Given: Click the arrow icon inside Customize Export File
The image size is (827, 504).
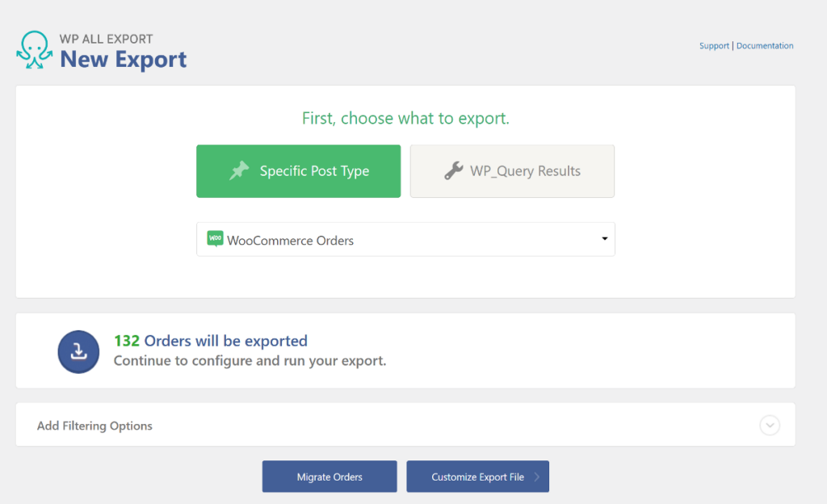Looking at the screenshot, I should point(538,476).
